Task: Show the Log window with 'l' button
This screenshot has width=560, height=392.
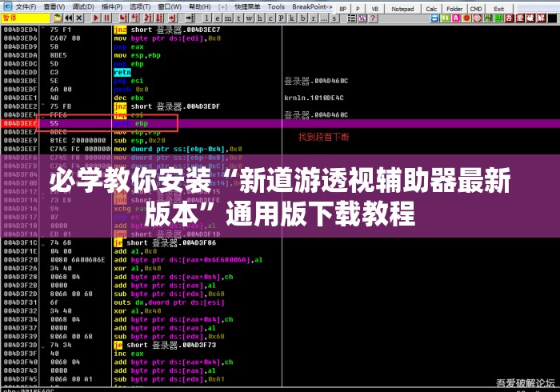Action: (x=207, y=18)
